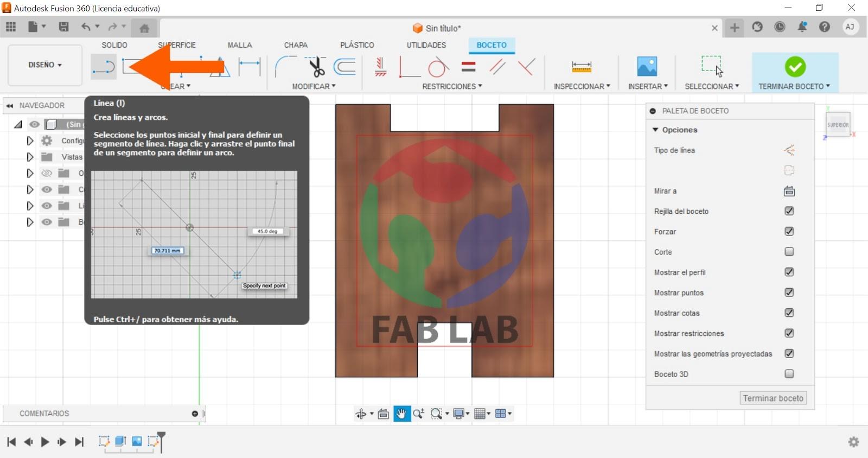Open a new design tab with plus
The height and width of the screenshot is (458, 868).
[735, 27]
